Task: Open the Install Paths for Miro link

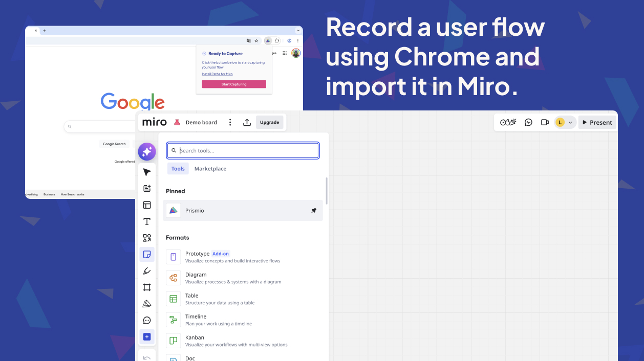Action: coord(217,74)
